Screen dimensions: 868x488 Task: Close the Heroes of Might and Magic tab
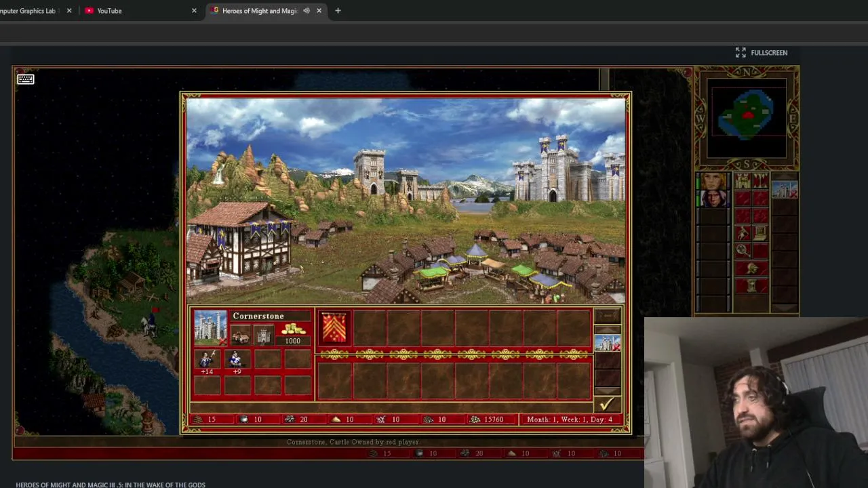(x=319, y=11)
